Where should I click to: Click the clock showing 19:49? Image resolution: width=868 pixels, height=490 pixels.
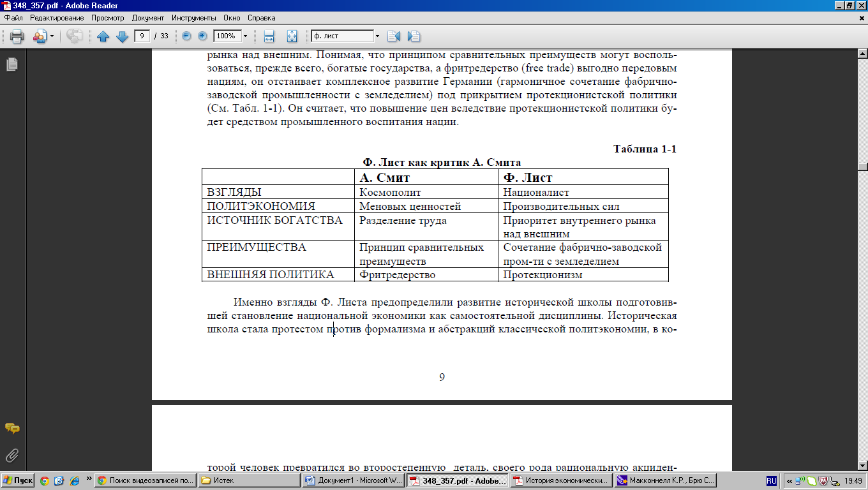(853, 480)
